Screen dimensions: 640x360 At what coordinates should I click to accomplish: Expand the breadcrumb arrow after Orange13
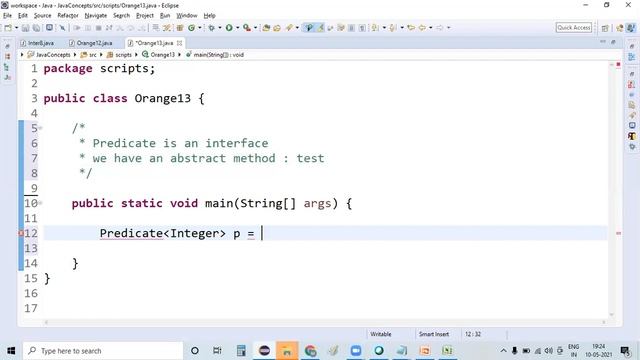click(x=179, y=54)
